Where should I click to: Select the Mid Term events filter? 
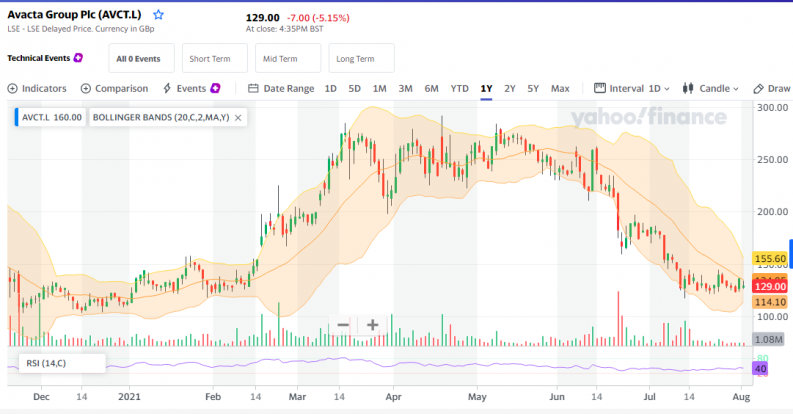coord(288,58)
